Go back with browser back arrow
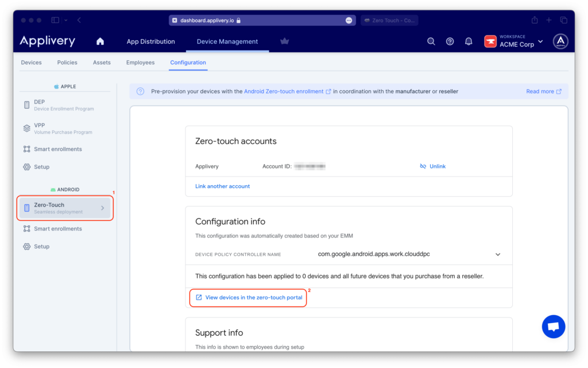 pos(79,20)
